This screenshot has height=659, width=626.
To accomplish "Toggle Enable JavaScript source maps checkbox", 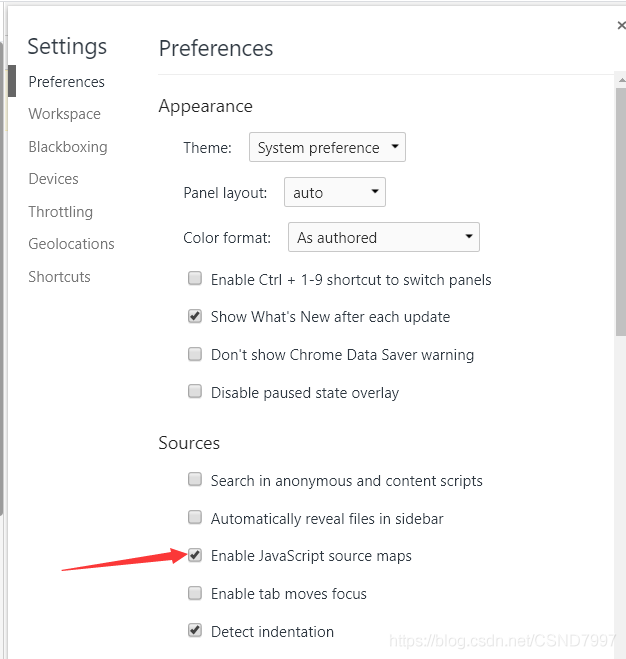I will point(195,555).
